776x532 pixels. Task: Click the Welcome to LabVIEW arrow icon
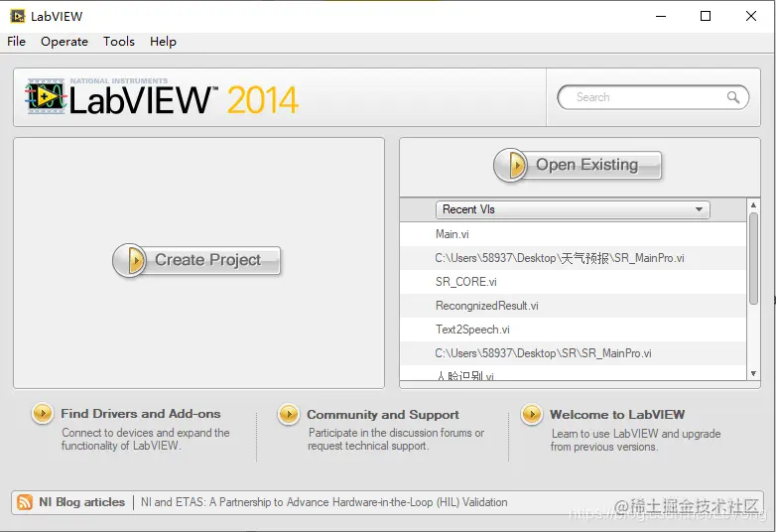532,414
